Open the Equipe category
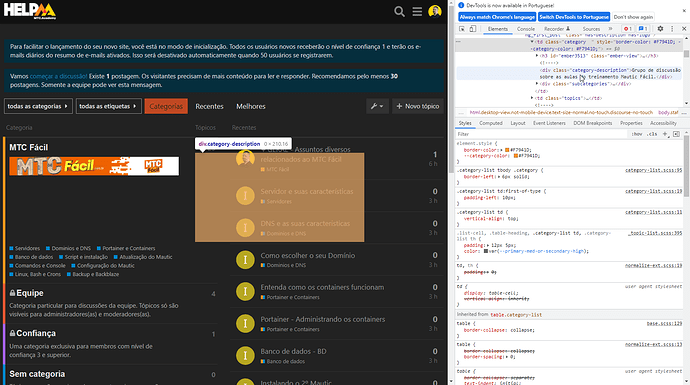 click(x=30, y=293)
